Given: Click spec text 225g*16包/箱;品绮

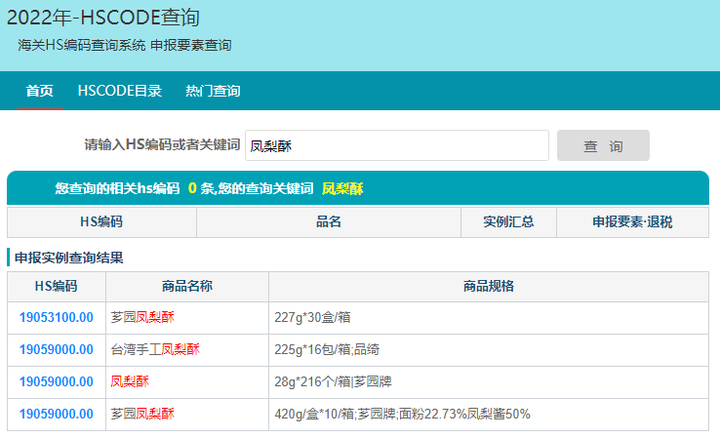Looking at the screenshot, I should tap(326, 349).
